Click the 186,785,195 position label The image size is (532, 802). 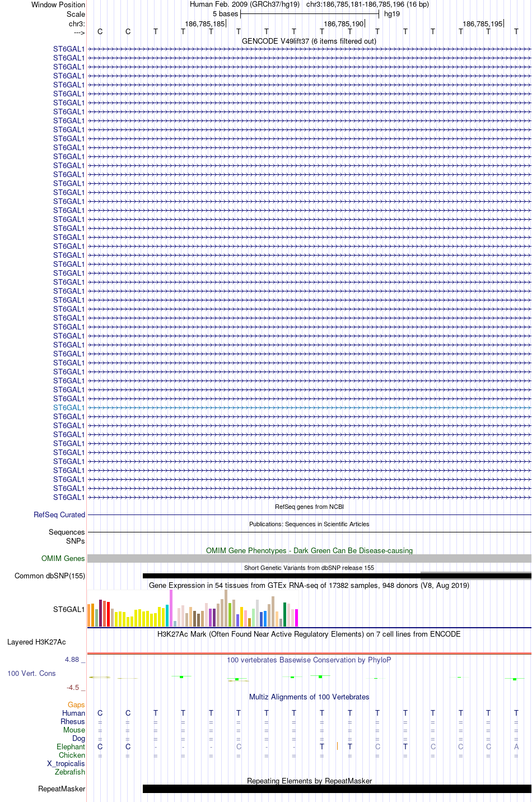click(483, 24)
